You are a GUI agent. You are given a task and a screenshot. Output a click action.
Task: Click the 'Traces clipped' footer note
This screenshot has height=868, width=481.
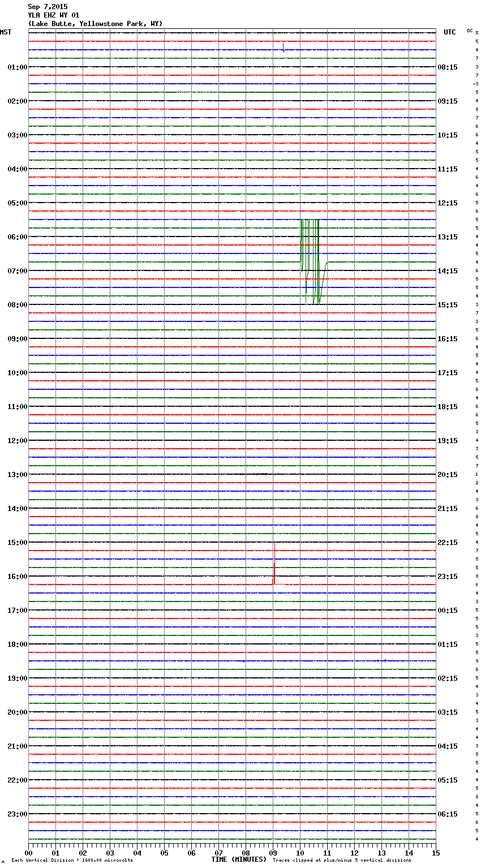point(342,861)
